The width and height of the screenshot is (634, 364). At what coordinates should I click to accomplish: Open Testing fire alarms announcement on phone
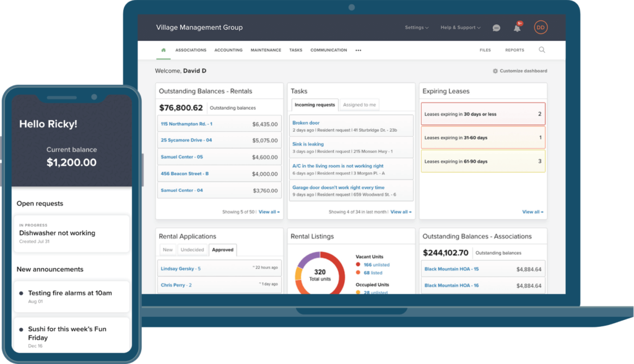[x=72, y=297]
